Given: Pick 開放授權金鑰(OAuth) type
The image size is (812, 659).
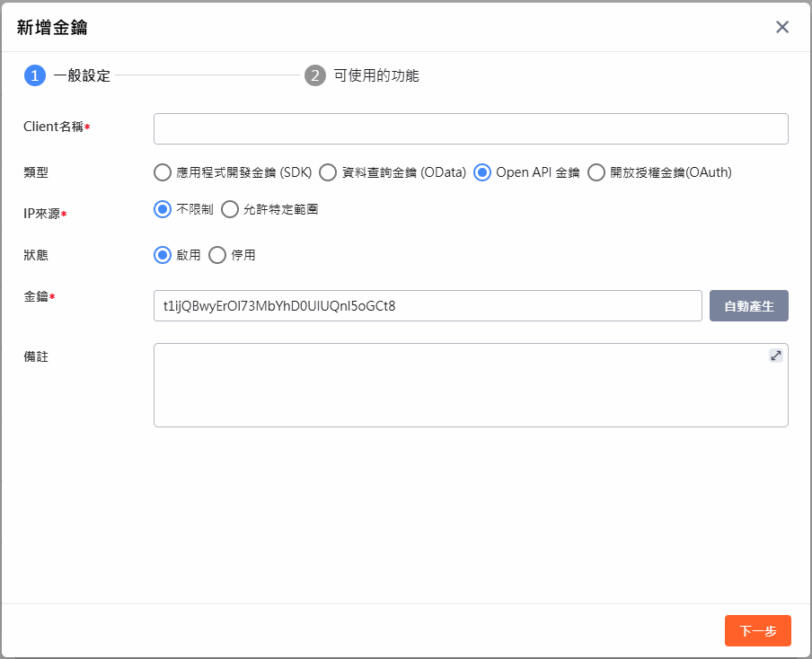Looking at the screenshot, I should (x=596, y=172).
